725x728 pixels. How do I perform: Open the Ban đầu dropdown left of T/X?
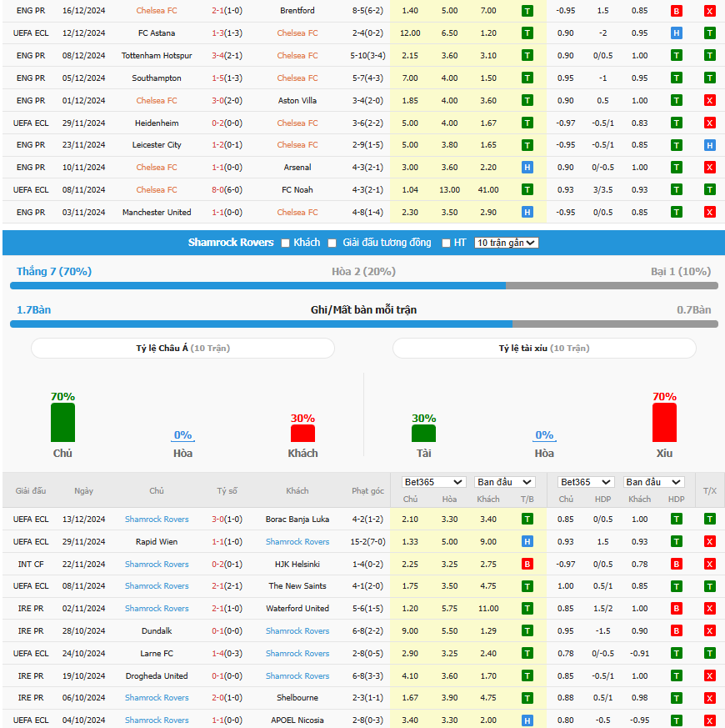(653, 482)
